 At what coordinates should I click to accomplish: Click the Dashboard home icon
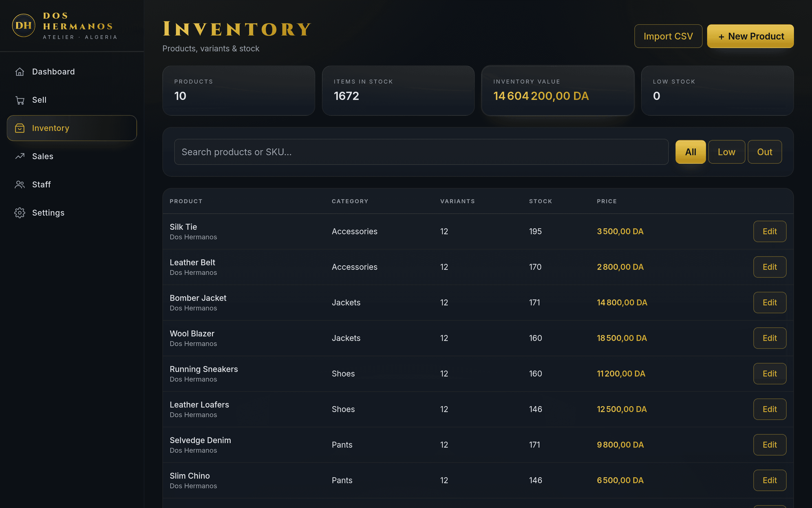20,72
